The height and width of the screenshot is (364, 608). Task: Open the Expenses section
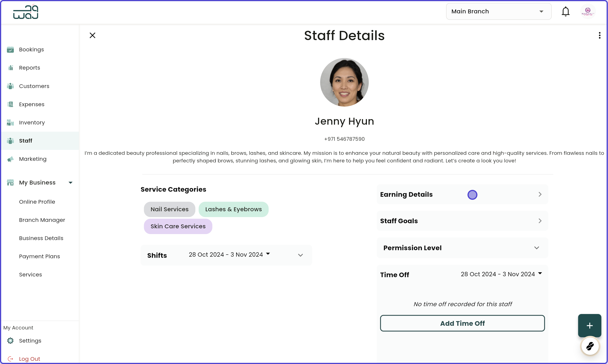click(x=32, y=104)
